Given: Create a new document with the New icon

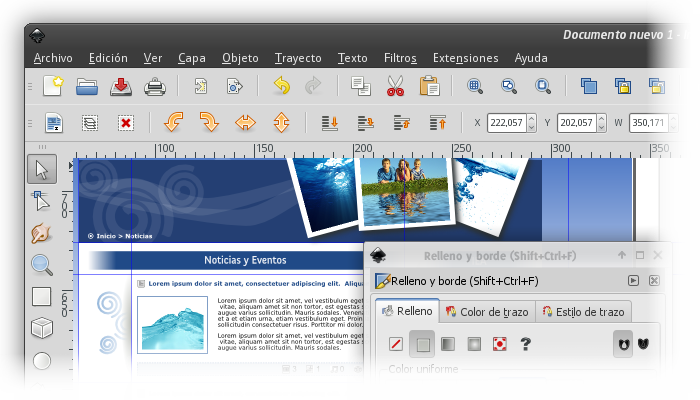Looking at the screenshot, I should (53, 86).
